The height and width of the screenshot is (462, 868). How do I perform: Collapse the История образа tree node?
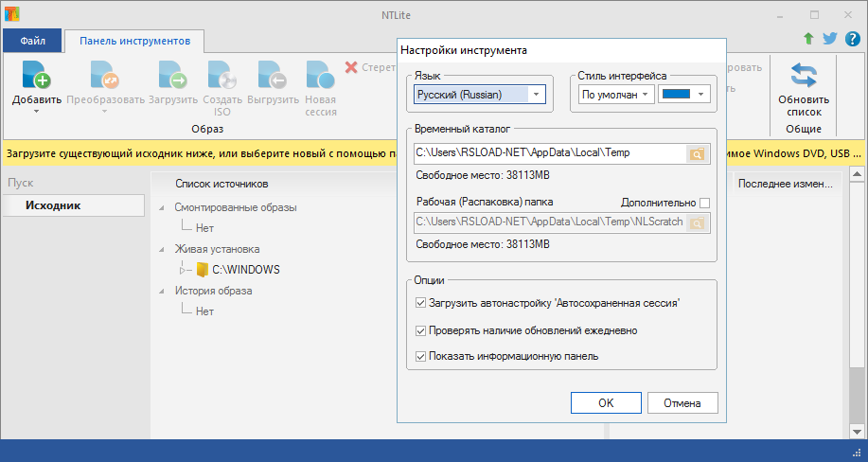coord(162,291)
